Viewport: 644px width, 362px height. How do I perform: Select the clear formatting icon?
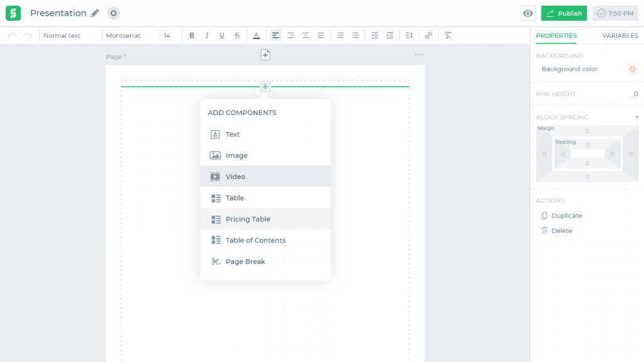click(447, 35)
